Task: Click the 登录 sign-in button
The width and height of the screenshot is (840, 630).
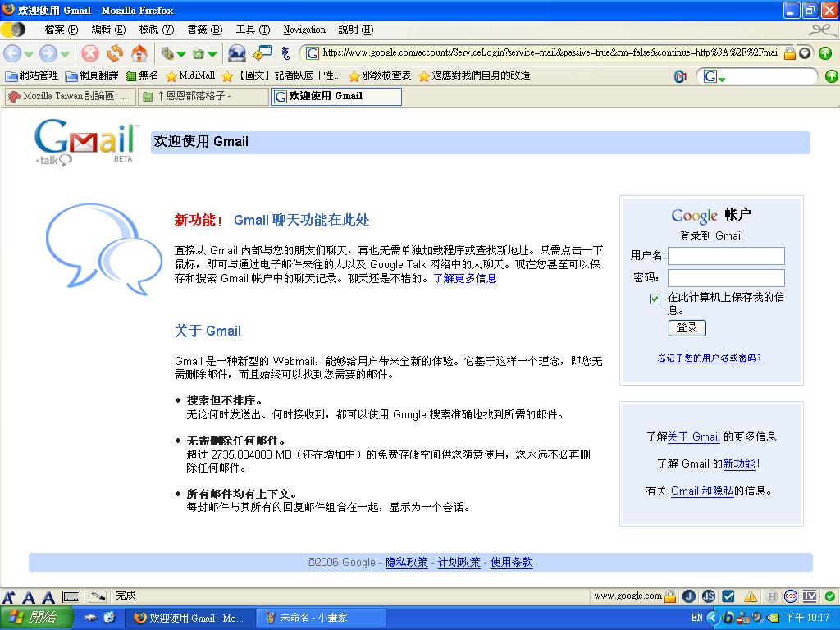Action: (x=687, y=328)
